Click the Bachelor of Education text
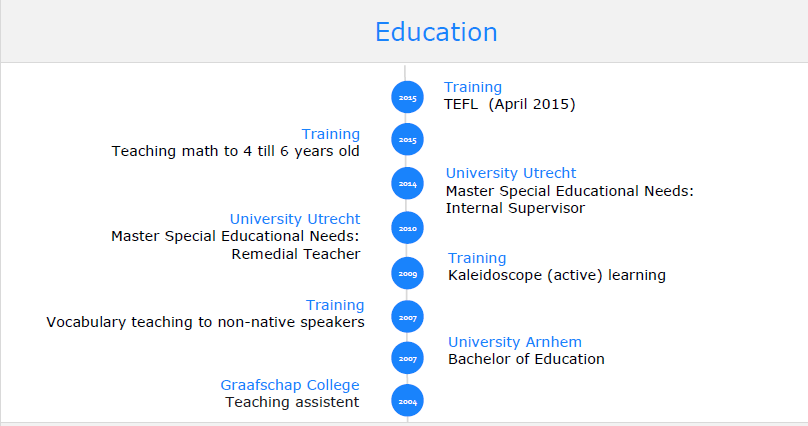The width and height of the screenshot is (808, 426). click(526, 359)
